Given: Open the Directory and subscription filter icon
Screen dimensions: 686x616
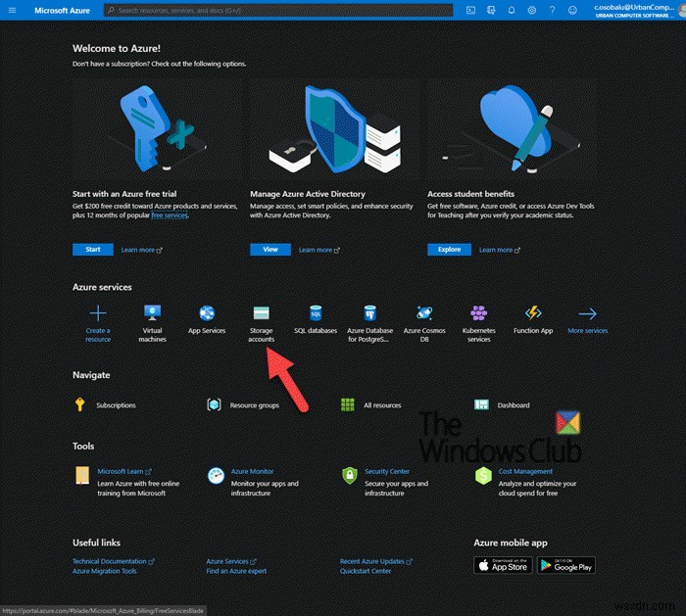Looking at the screenshot, I should (491, 10).
